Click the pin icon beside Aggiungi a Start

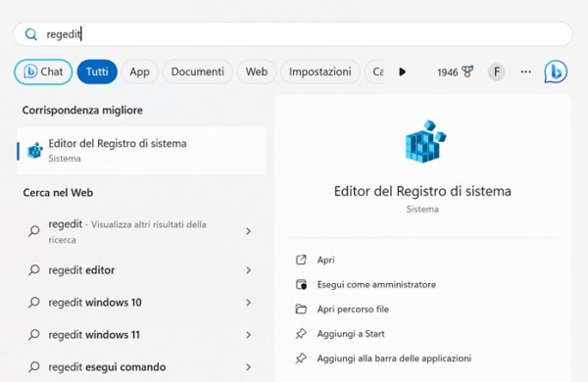click(301, 334)
